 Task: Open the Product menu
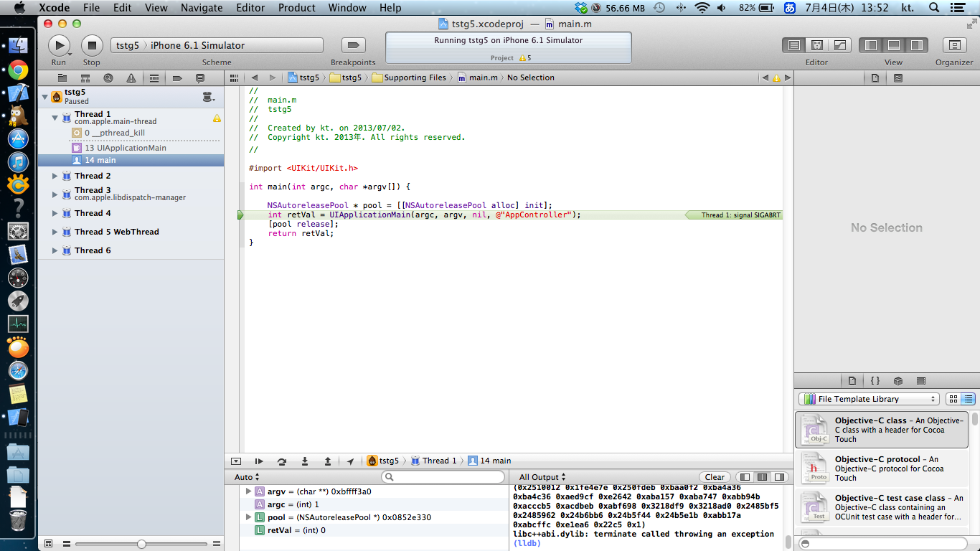coord(297,8)
